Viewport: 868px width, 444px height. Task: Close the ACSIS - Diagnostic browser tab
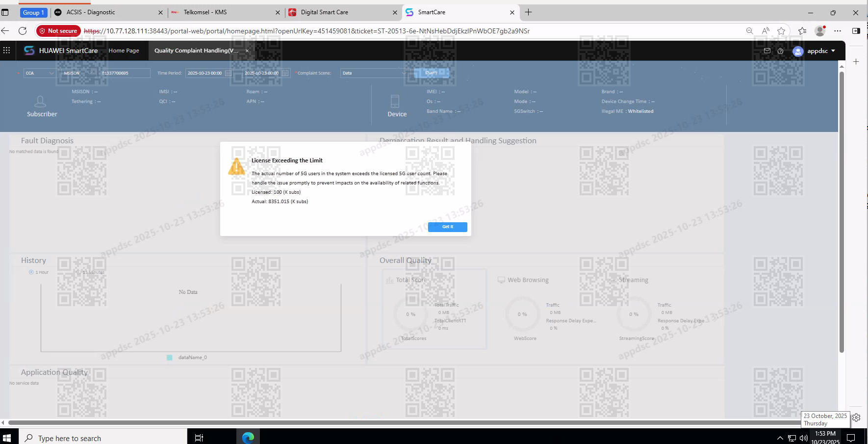[x=160, y=13]
